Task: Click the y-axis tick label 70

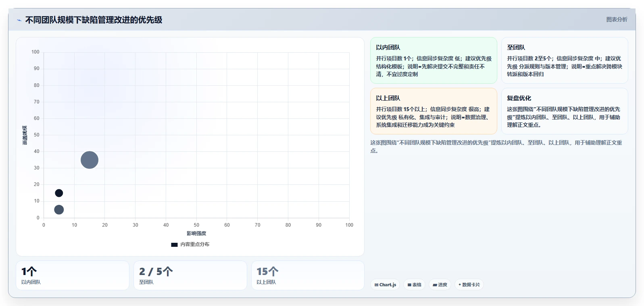Action: pos(37,102)
